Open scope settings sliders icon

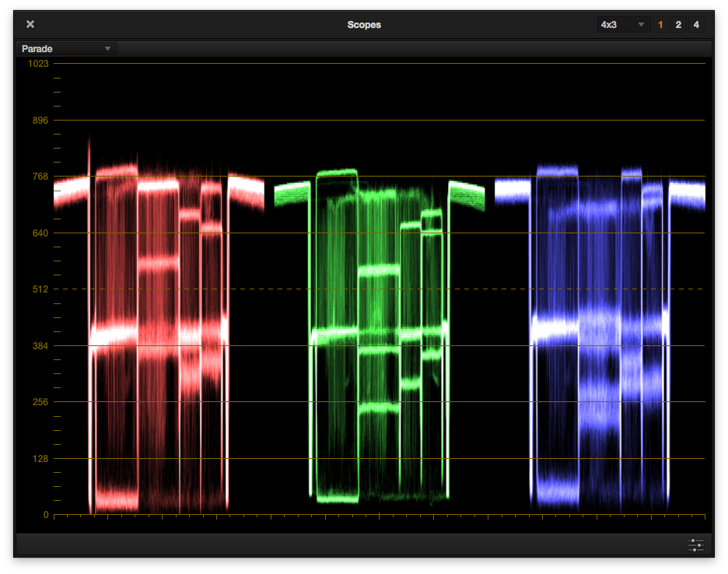(695, 544)
